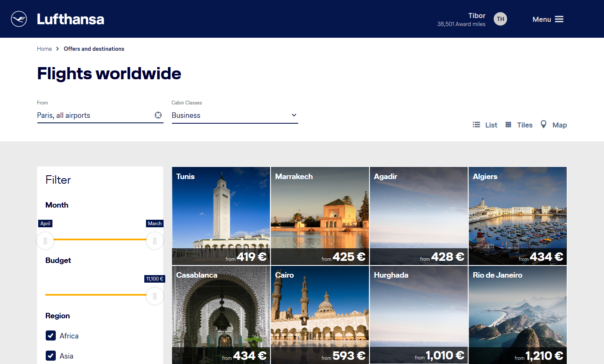Open the Cairo destination tile
The height and width of the screenshot is (364, 604).
pos(320,315)
